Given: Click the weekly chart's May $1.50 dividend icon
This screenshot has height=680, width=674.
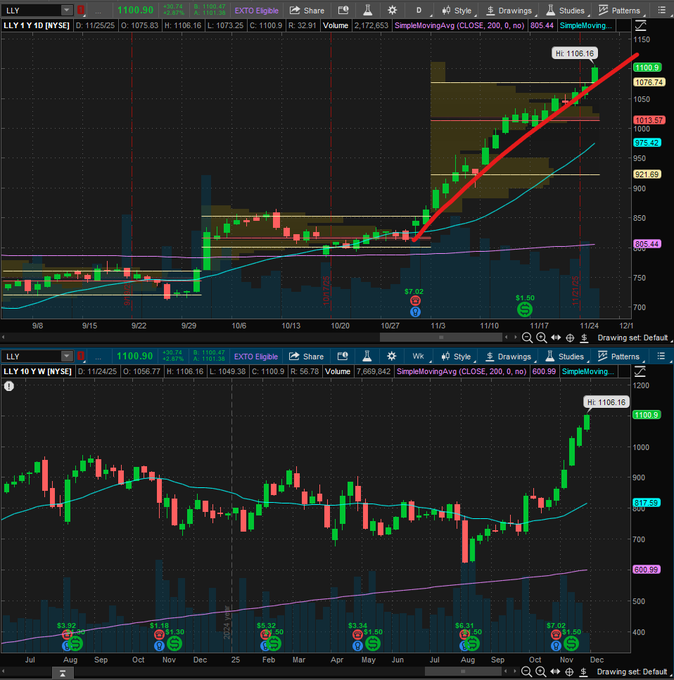Looking at the screenshot, I should point(373,644).
